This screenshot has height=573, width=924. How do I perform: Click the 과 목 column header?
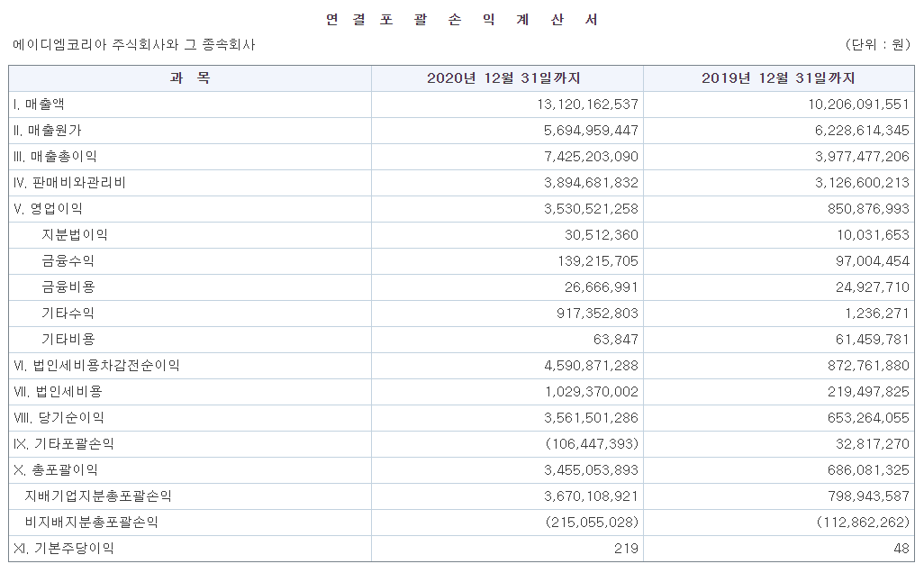pyautogui.click(x=190, y=77)
